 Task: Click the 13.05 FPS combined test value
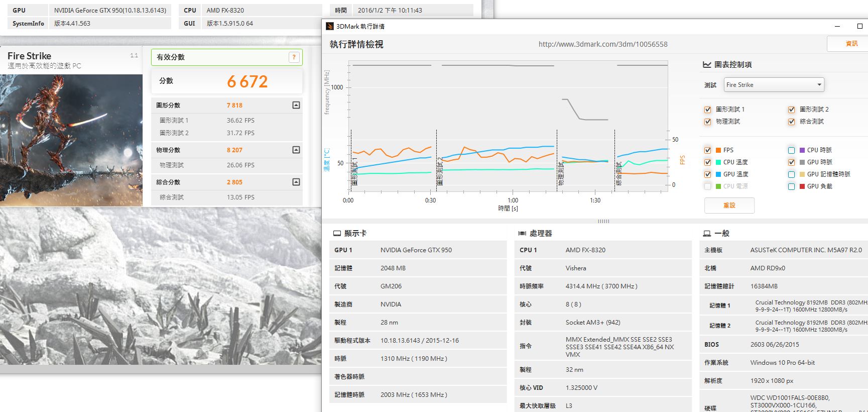click(x=240, y=197)
